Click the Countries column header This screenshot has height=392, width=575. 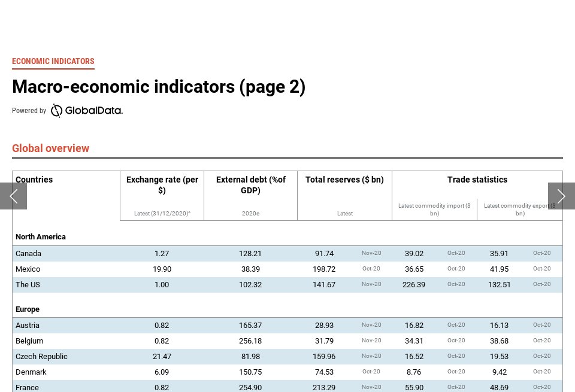(34, 180)
